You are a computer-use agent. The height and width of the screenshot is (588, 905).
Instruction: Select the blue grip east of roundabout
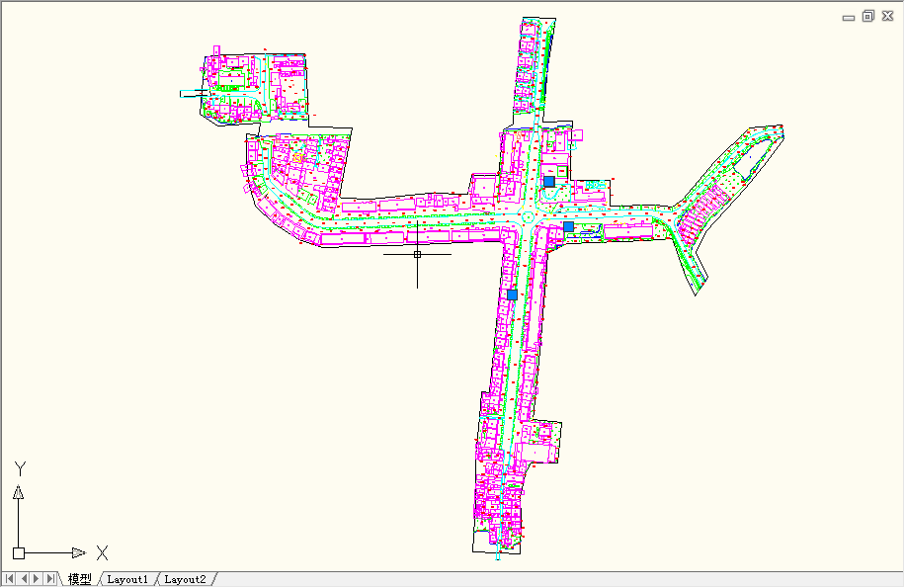569,227
